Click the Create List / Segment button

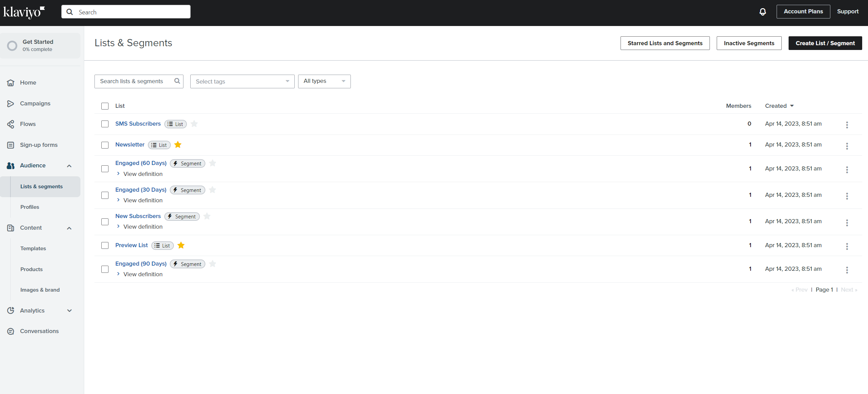coord(825,43)
